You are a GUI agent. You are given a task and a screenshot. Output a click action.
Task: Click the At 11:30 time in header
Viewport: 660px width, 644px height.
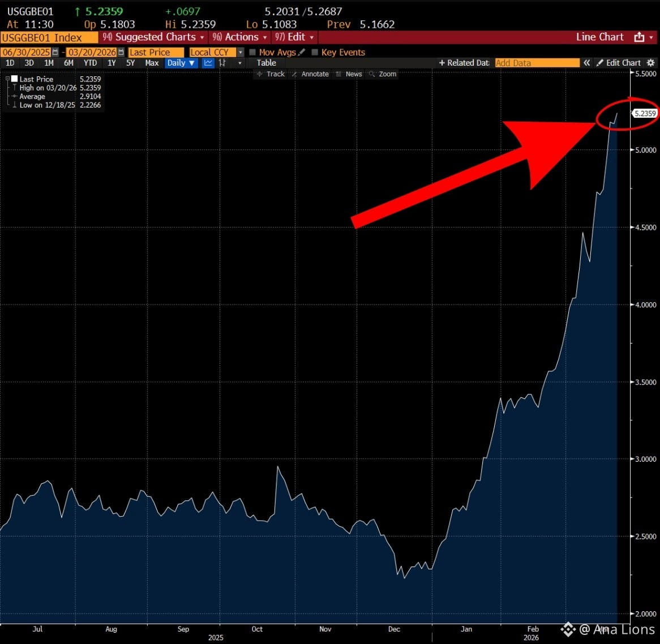[x=31, y=24]
